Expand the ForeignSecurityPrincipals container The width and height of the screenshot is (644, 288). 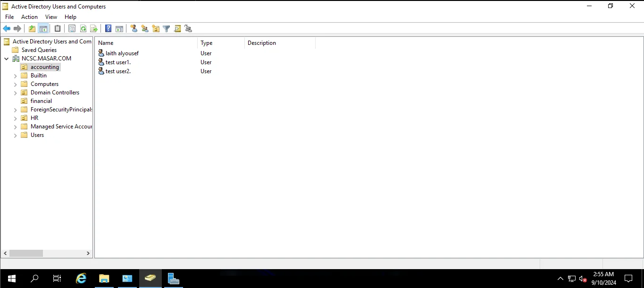coord(16,110)
